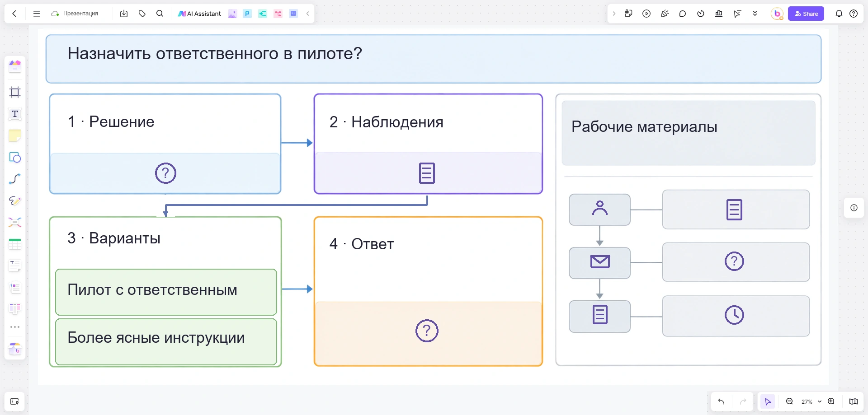Viewport: 868px width, 415px height.
Task: Open notifications bell
Action: [x=839, y=14]
